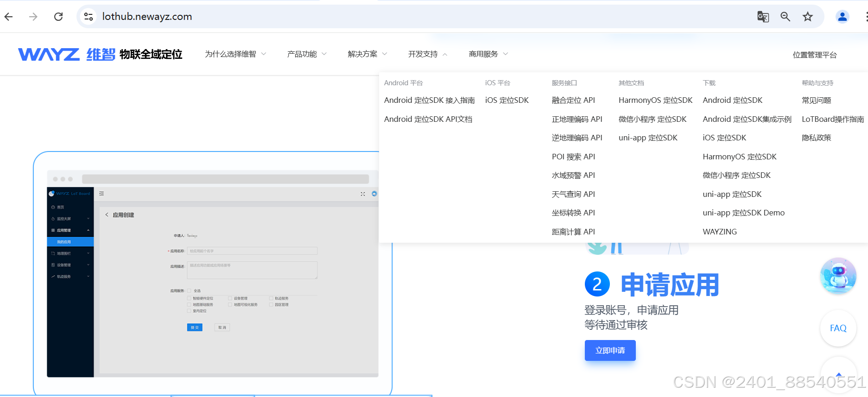Click the zoom magnifier icon
The width and height of the screenshot is (868, 397).
pyautogui.click(x=785, y=17)
